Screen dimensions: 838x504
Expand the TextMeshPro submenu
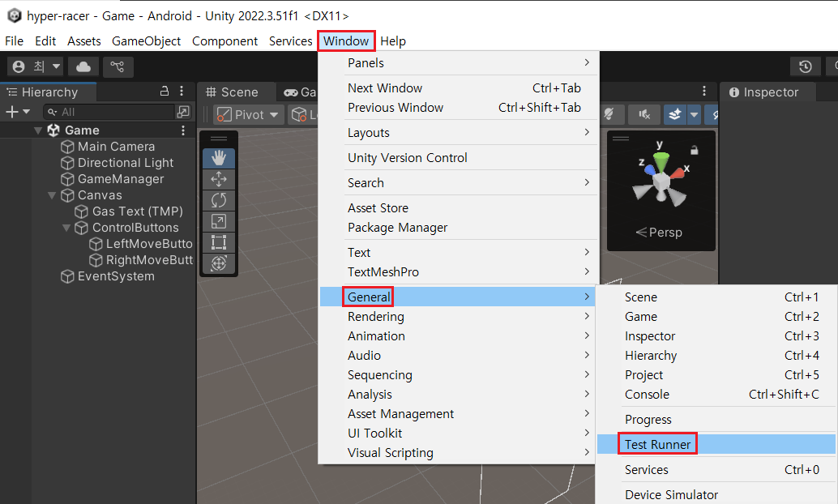[459, 272]
